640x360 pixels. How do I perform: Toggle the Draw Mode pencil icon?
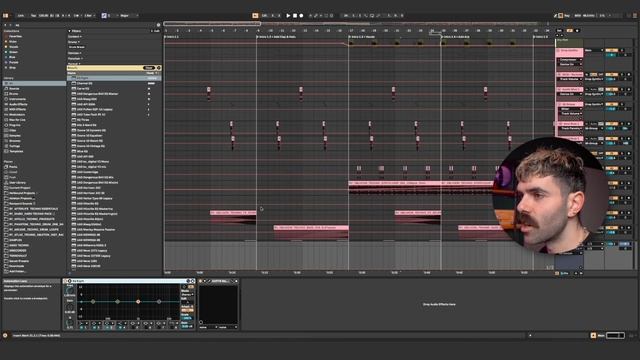click(556, 16)
